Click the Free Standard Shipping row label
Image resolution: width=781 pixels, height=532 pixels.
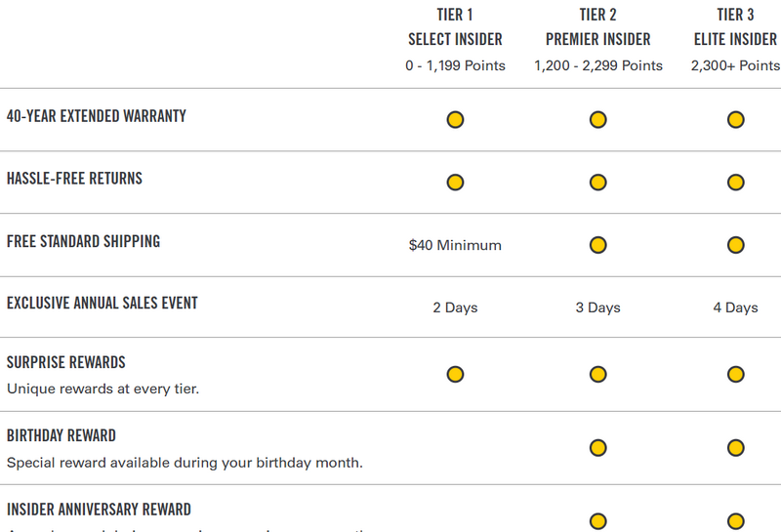[84, 241]
